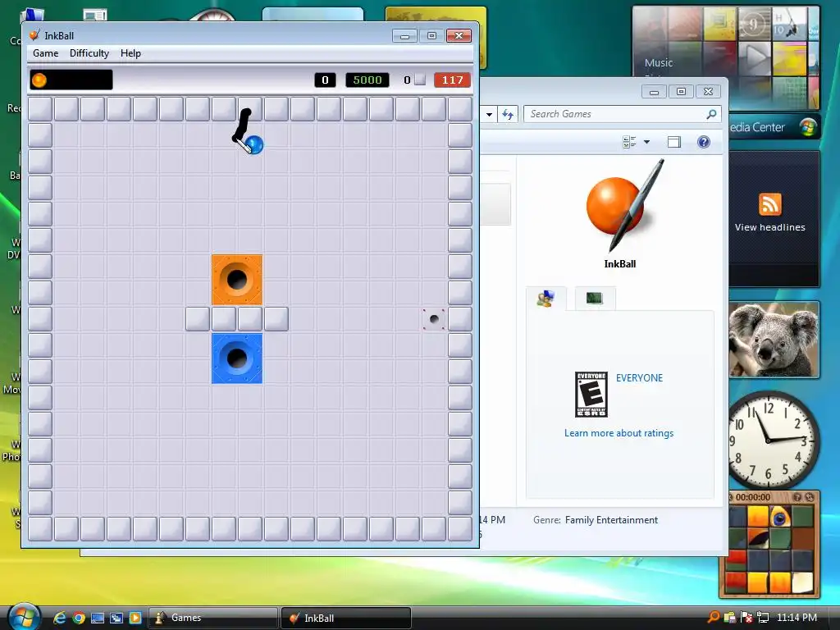Click the orange hole tile
Screen dimensions: 840x630
[237, 280]
